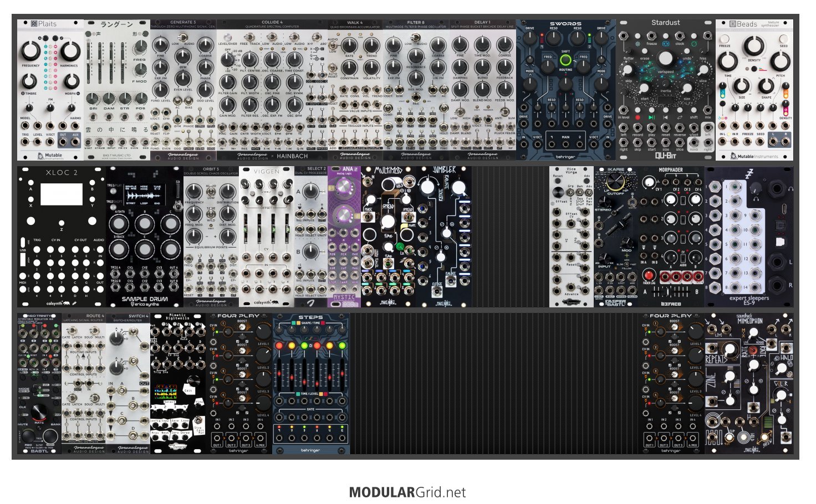Click LEVEL 1 knob on Four Play beside Steps

(x=263, y=333)
